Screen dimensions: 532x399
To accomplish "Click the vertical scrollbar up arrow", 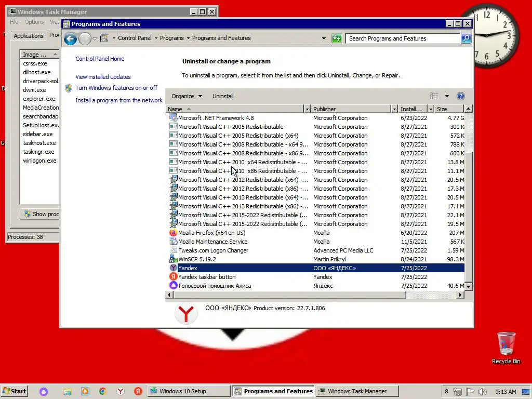I will [x=468, y=109].
